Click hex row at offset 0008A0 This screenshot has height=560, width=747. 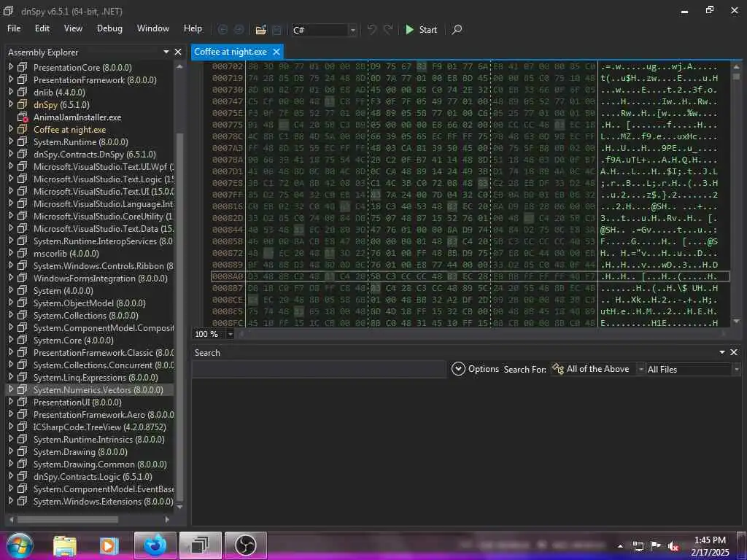pyautogui.click(x=470, y=276)
